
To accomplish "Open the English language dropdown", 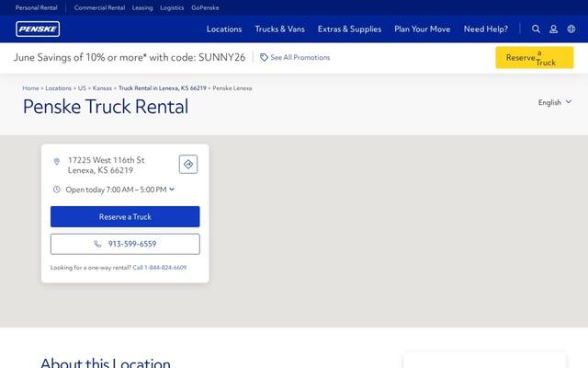I will coord(555,102).
